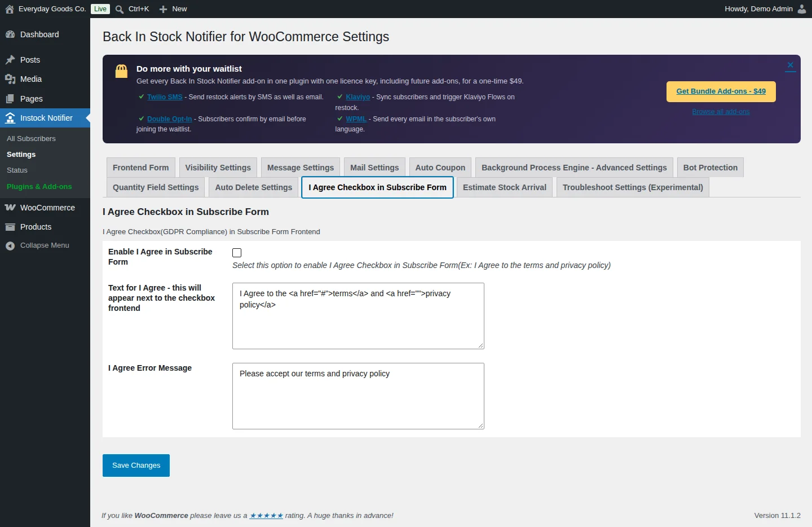
Task: Click Get Bundle Add-ons - $49 button
Action: pyautogui.click(x=721, y=91)
